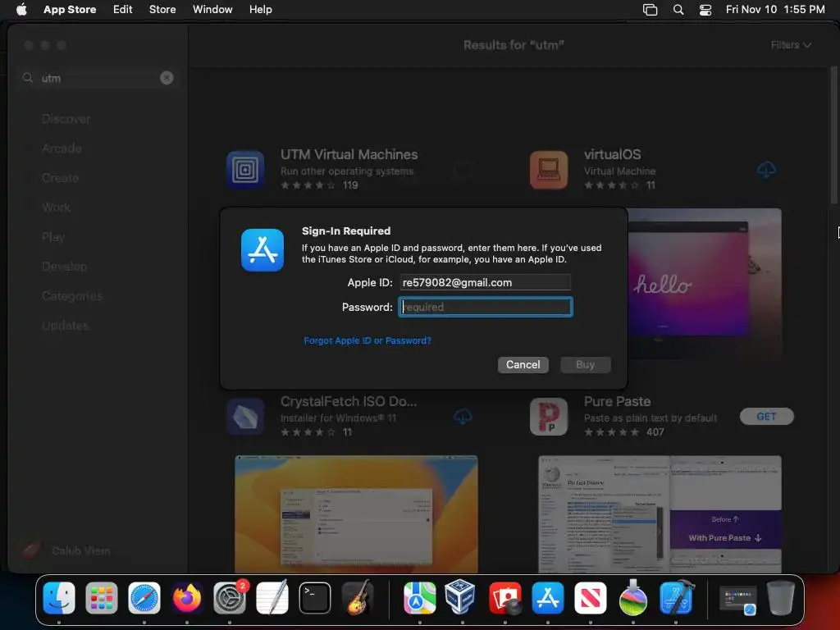Open the virtualOS hello screenshot thumbnail
The height and width of the screenshot is (630, 840).
[705, 283]
